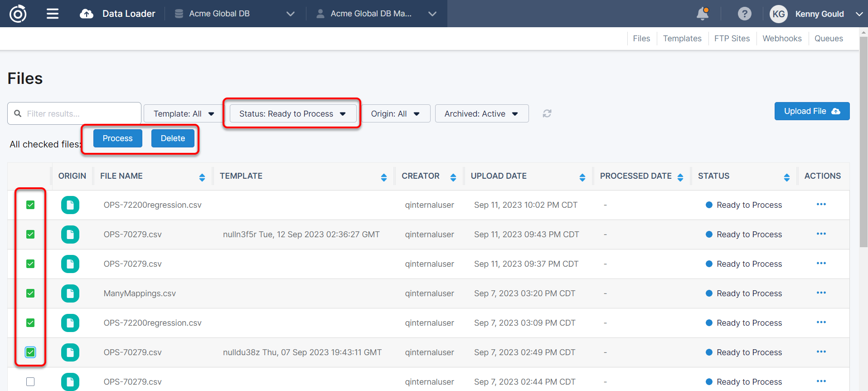Click the hamburger menu icon
This screenshot has width=868, height=391.
pyautogui.click(x=53, y=14)
